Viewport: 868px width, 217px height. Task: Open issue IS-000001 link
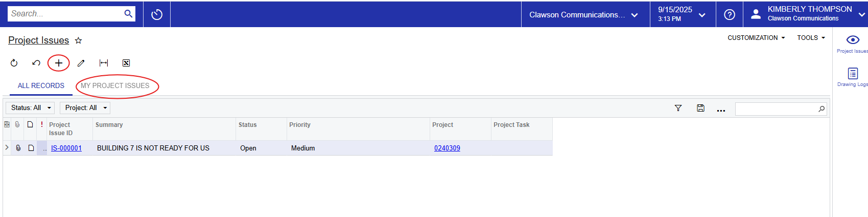click(x=66, y=148)
